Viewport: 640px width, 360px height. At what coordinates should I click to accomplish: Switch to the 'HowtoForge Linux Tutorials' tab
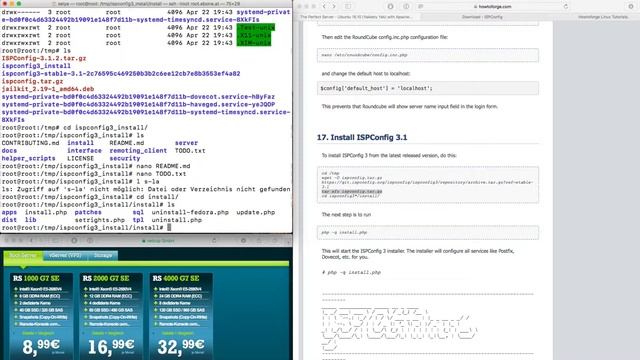click(603, 17)
